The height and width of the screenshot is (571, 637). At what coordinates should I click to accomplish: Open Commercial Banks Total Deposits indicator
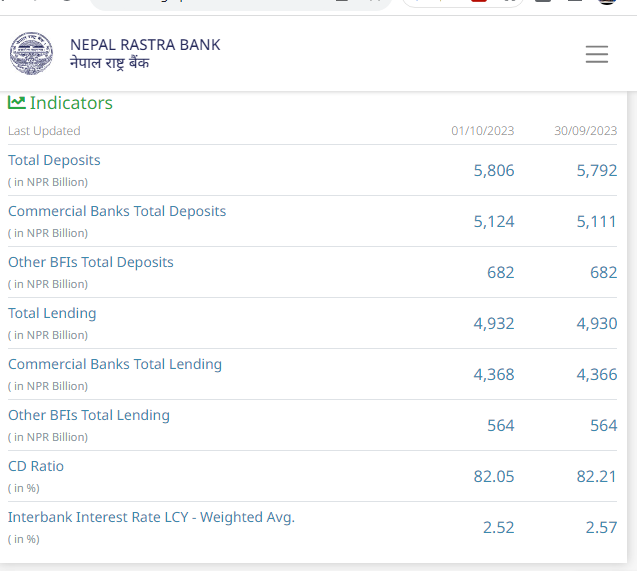tap(117, 211)
